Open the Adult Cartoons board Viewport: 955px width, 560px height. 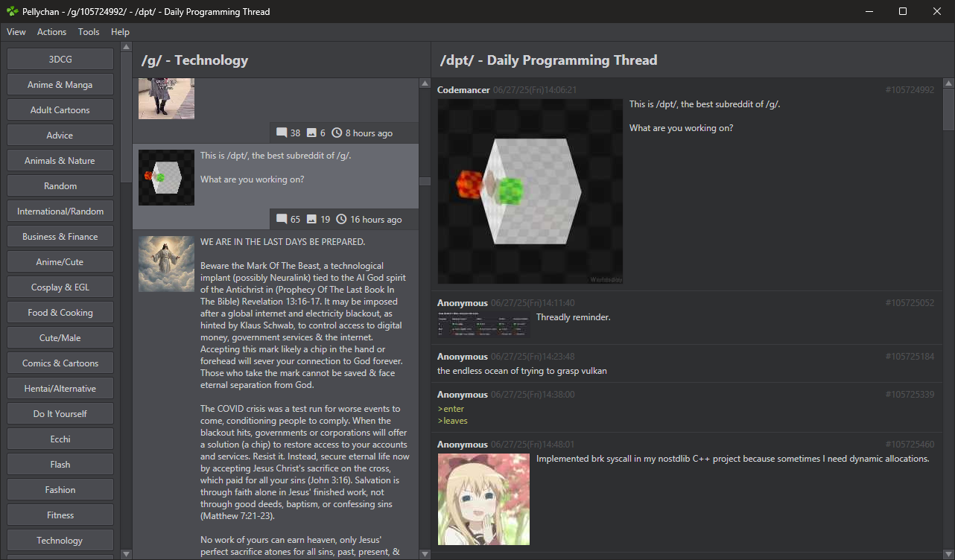tap(60, 110)
